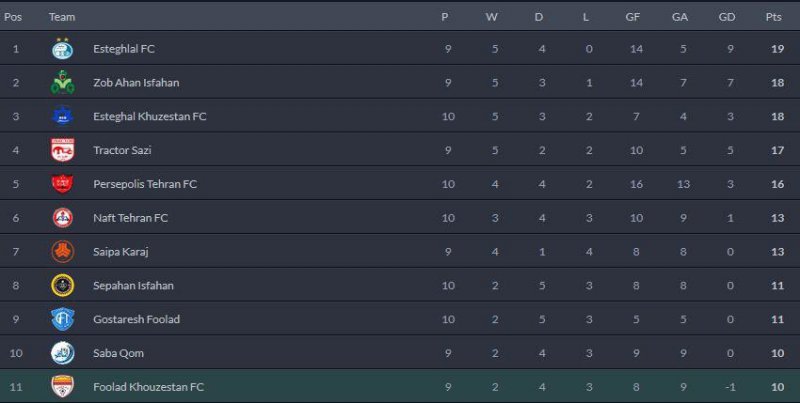The height and width of the screenshot is (403, 800).
Task: Click the Sepahan Isfahan yellow crest
Action: pyautogui.click(x=62, y=286)
